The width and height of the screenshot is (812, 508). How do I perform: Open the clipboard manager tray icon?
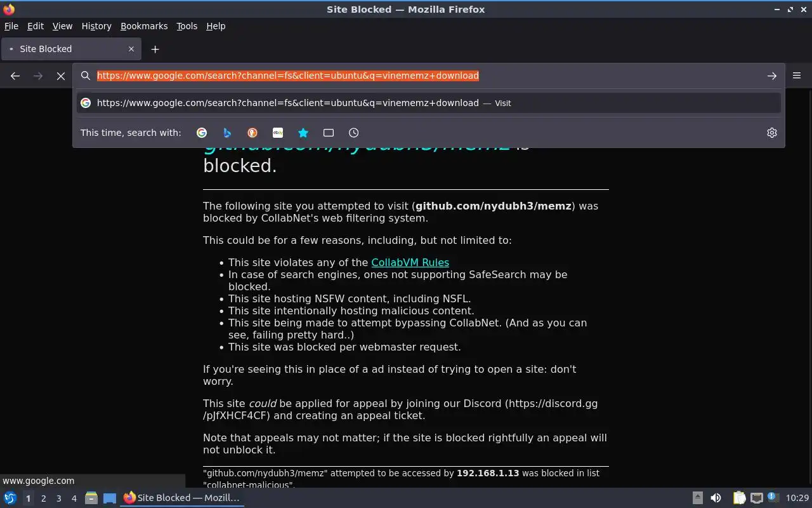coord(739,498)
